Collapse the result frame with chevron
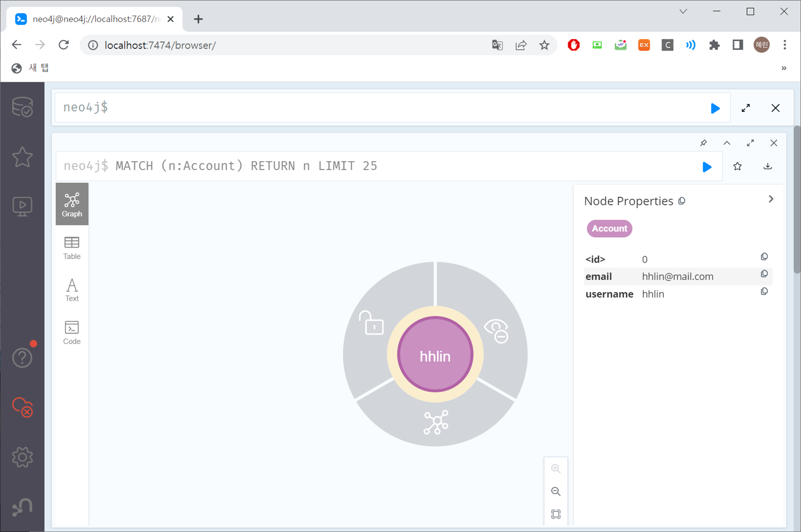Viewport: 801px width, 532px height. (727, 143)
